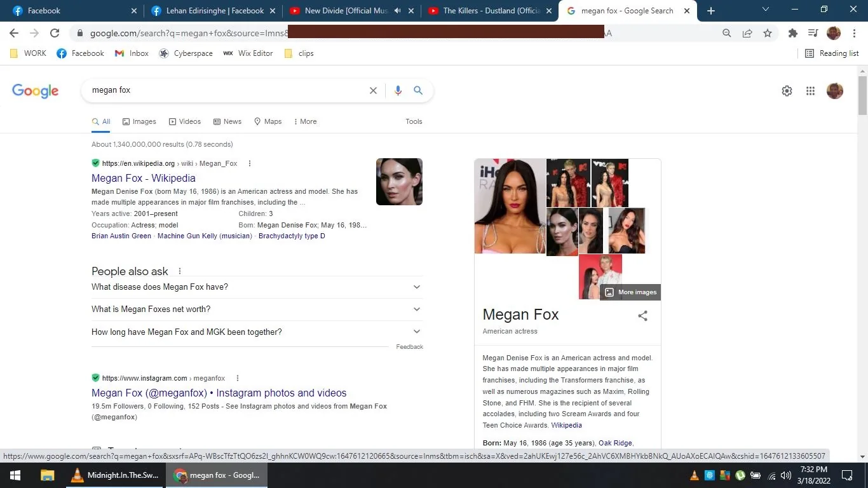Image resolution: width=868 pixels, height=488 pixels.
Task: Open options for the Wikipedia result
Action: 249,163
